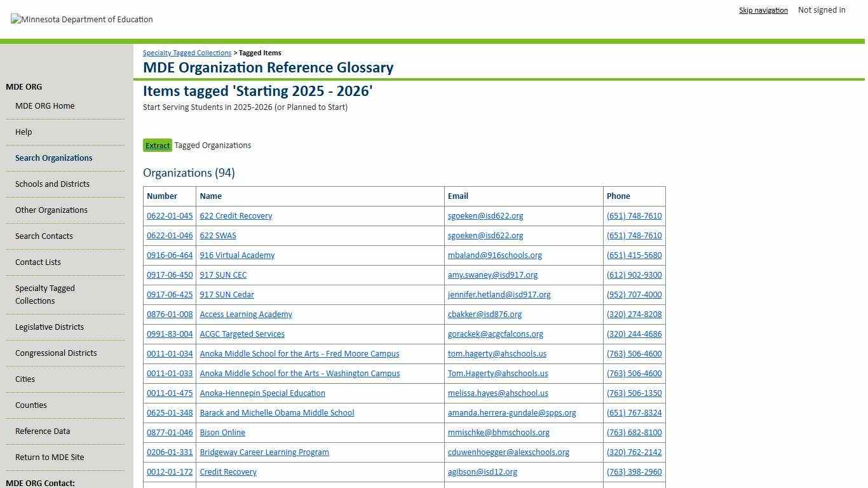Open MDE ORG Home from the sidebar
The height and width of the screenshot is (488, 868).
pyautogui.click(x=44, y=105)
